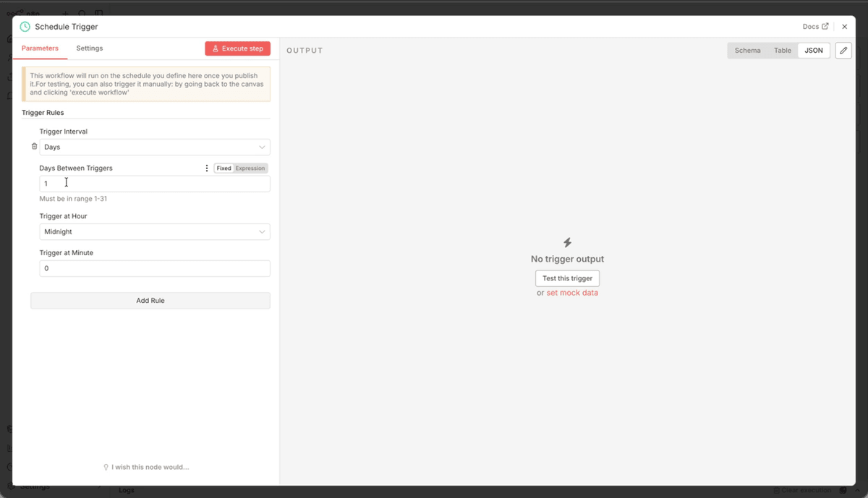This screenshot has width=868, height=498.
Task: Open Docs via the external link
Action: coord(814,26)
